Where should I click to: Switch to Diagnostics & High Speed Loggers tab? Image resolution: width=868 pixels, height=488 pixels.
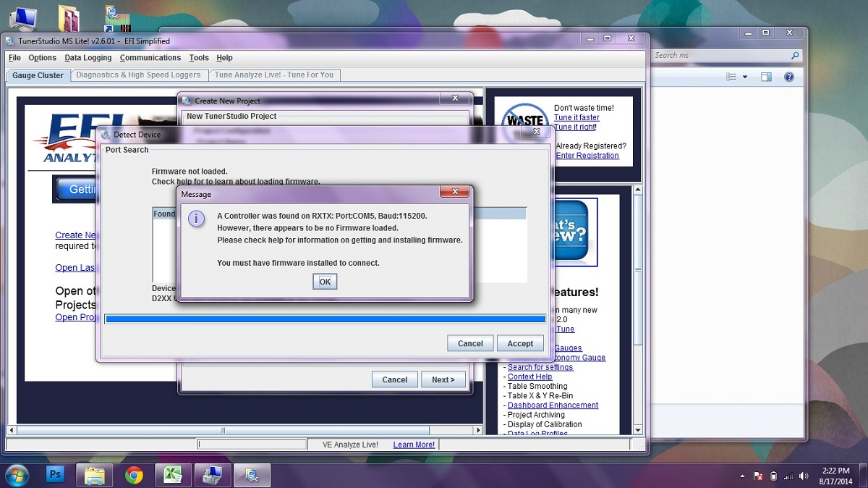(138, 75)
